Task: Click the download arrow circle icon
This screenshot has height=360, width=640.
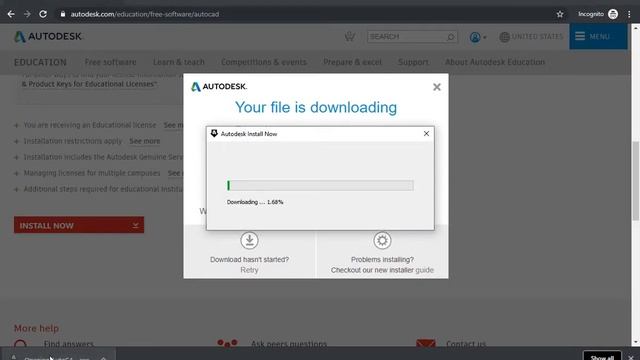Action: (x=249, y=240)
